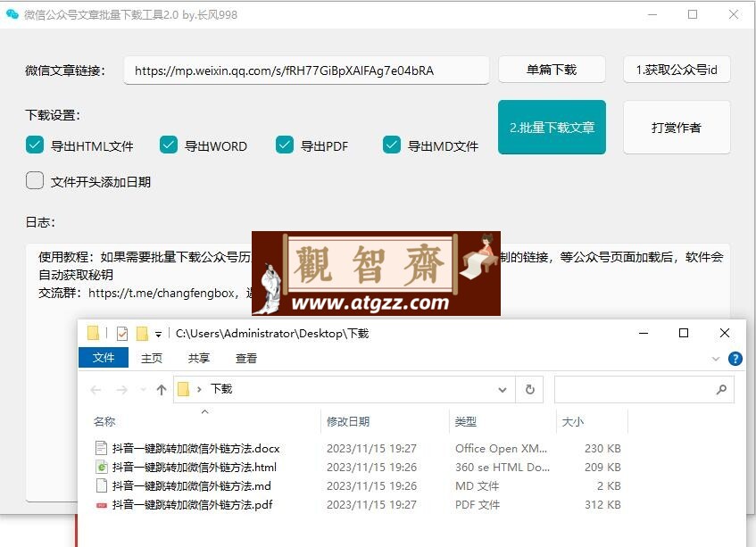Click Explorer search box

pos(644,389)
